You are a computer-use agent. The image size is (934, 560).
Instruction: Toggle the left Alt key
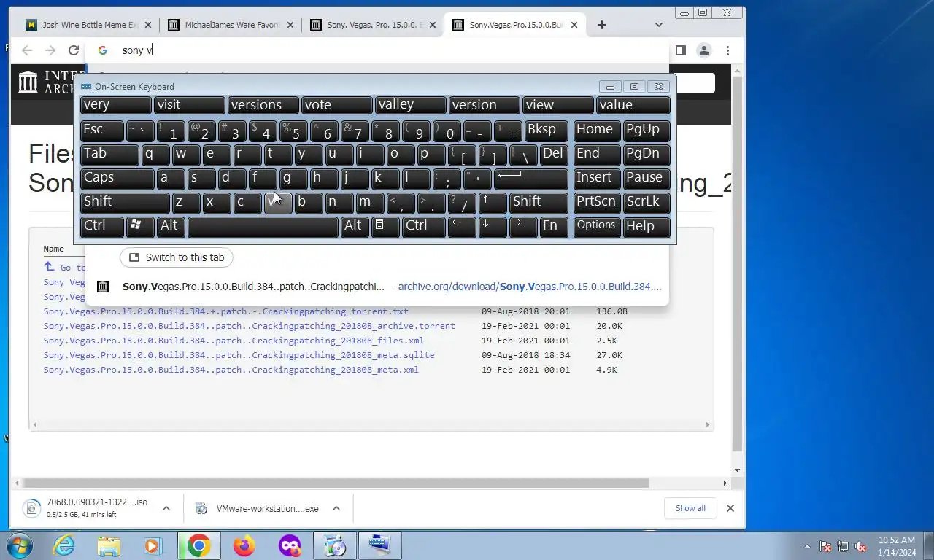pos(171,227)
